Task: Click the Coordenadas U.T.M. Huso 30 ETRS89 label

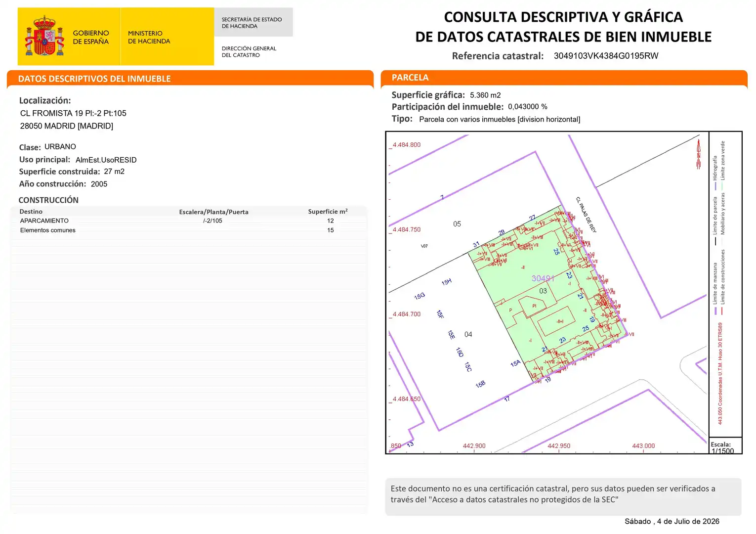Action: (720, 374)
